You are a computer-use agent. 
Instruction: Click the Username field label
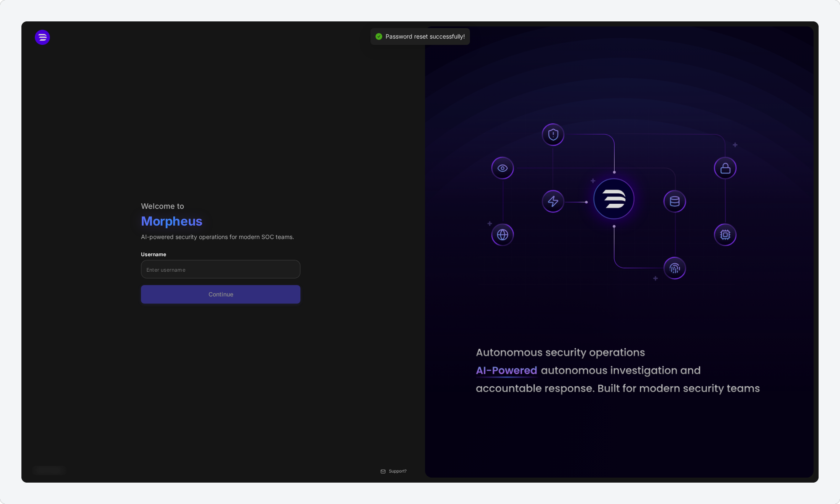[x=154, y=255]
